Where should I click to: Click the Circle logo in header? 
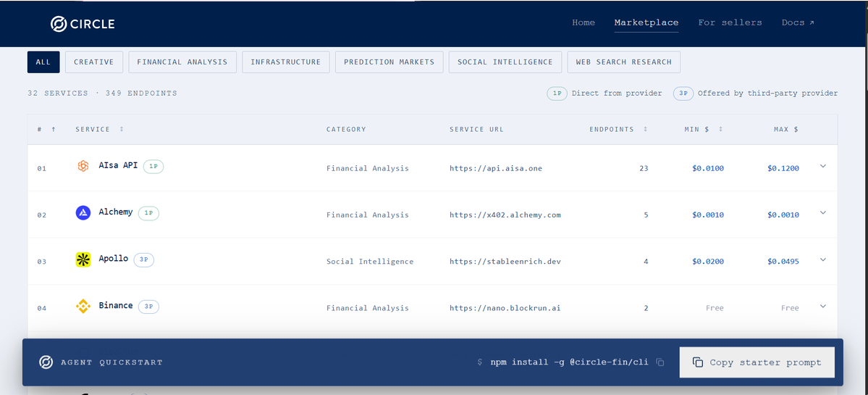tap(83, 24)
